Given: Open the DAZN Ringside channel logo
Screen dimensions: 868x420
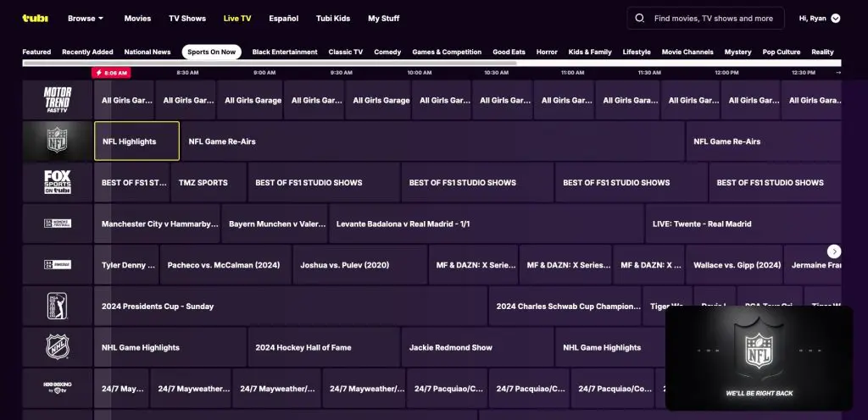Looking at the screenshot, I should [x=58, y=265].
